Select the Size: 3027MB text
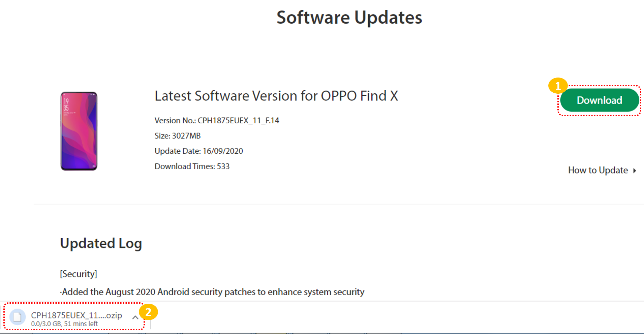The width and height of the screenshot is (644, 334). (178, 136)
